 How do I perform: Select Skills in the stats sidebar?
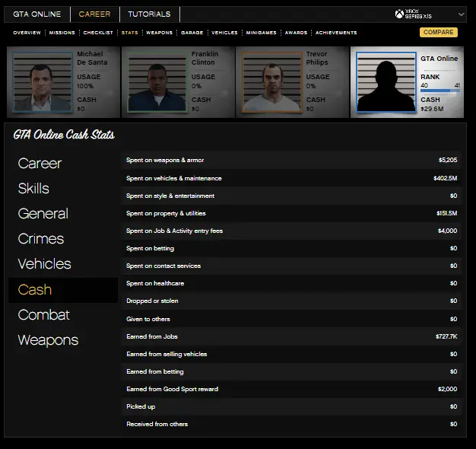[x=33, y=189]
